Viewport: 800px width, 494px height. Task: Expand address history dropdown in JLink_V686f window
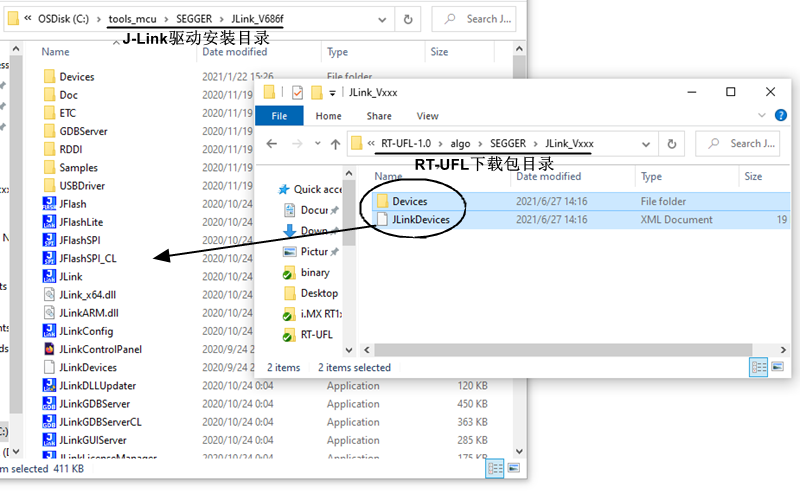click(x=382, y=20)
